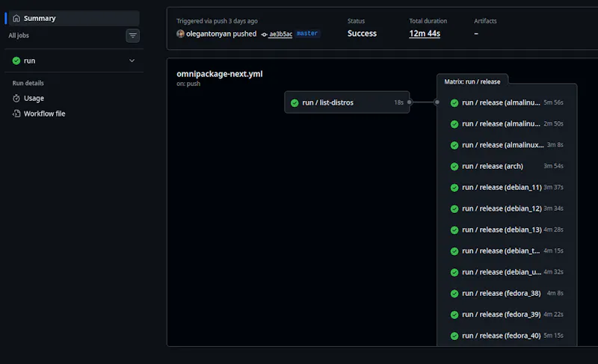The width and height of the screenshot is (598, 364).
Task: Click the Matrix: run / release tab
Action: tap(472, 81)
